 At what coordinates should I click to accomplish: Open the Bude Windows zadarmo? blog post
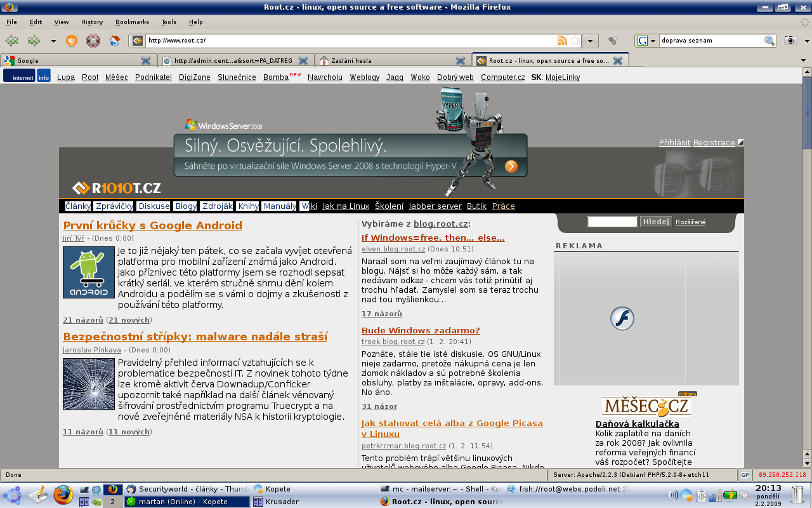[x=421, y=330]
